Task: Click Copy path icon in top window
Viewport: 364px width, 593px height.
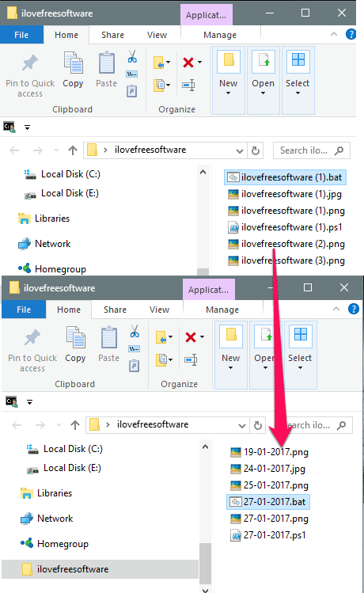Action: [132, 74]
